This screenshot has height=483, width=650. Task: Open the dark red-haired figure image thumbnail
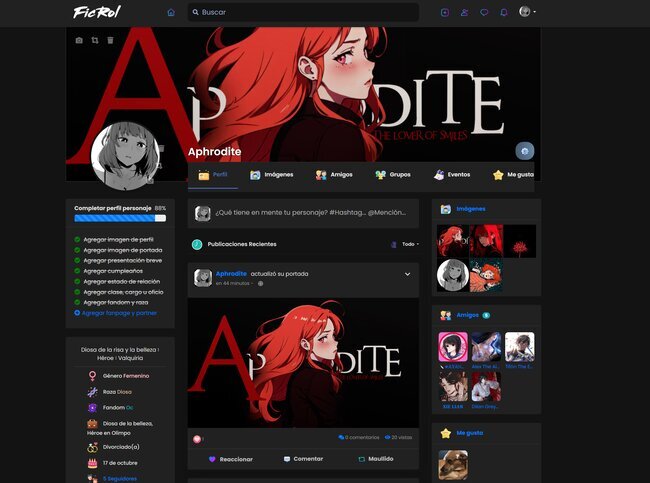486,241
